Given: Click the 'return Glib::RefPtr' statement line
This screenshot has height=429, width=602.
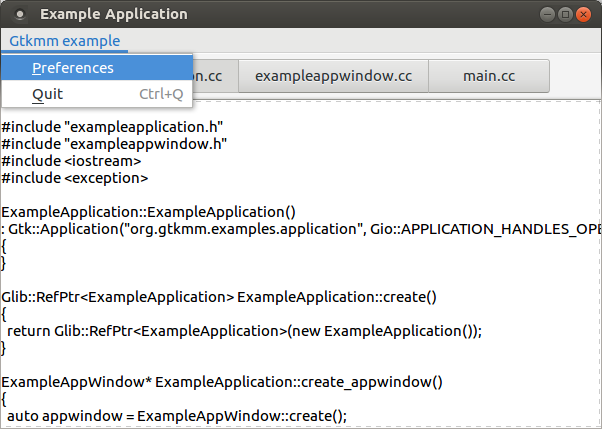Looking at the screenshot, I should pos(245,331).
